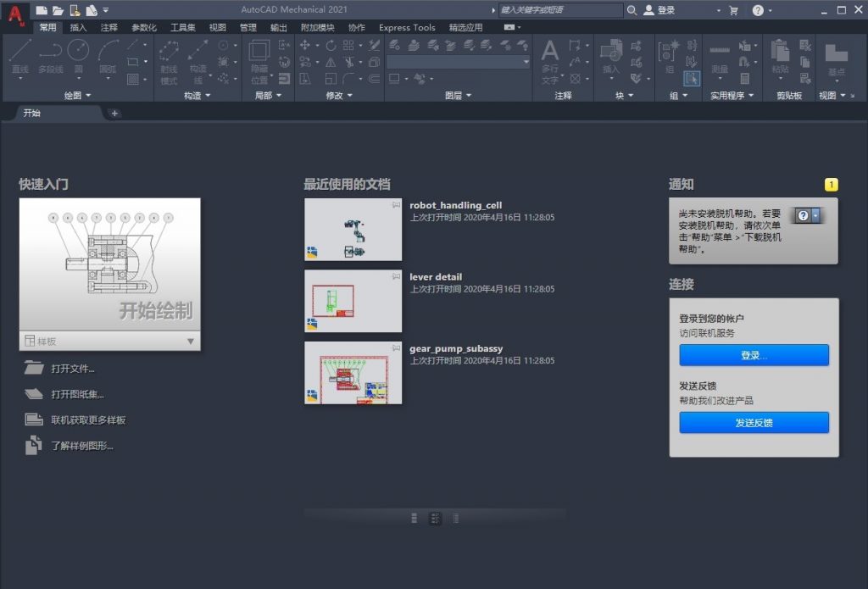Open the quick access toolbar customize arrow

tap(106, 10)
